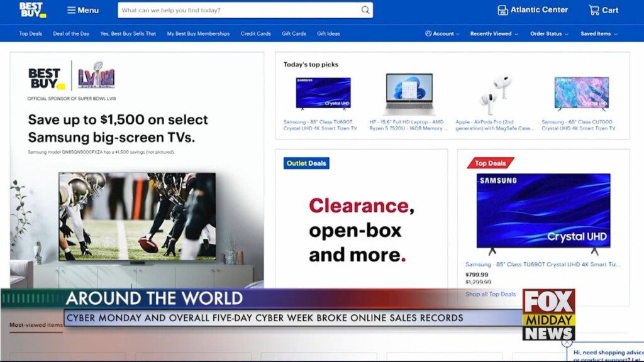Click Samsung 65" Class CU7000 link

click(x=579, y=125)
